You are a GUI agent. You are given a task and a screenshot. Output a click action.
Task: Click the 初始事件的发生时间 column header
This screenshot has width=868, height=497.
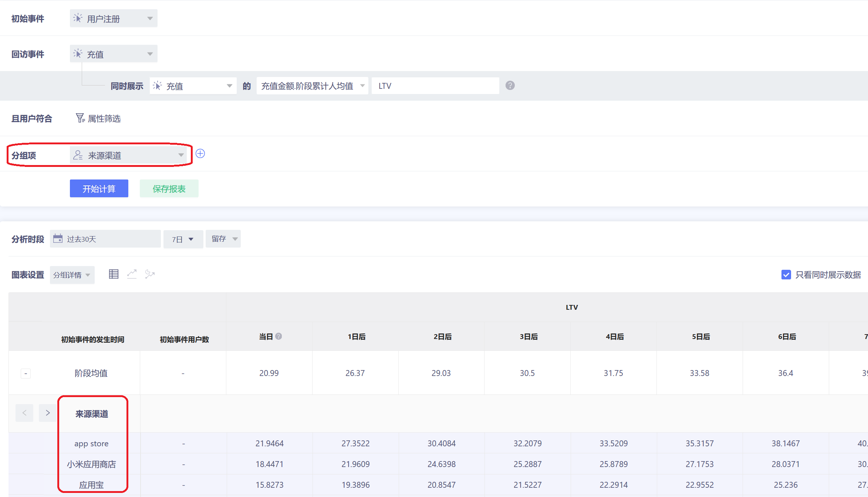tap(92, 340)
